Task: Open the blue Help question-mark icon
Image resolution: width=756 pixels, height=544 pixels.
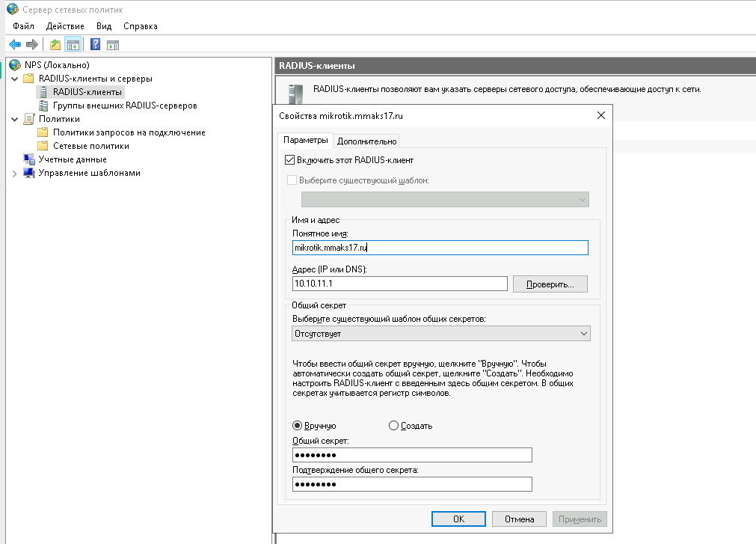Action: pyautogui.click(x=96, y=44)
